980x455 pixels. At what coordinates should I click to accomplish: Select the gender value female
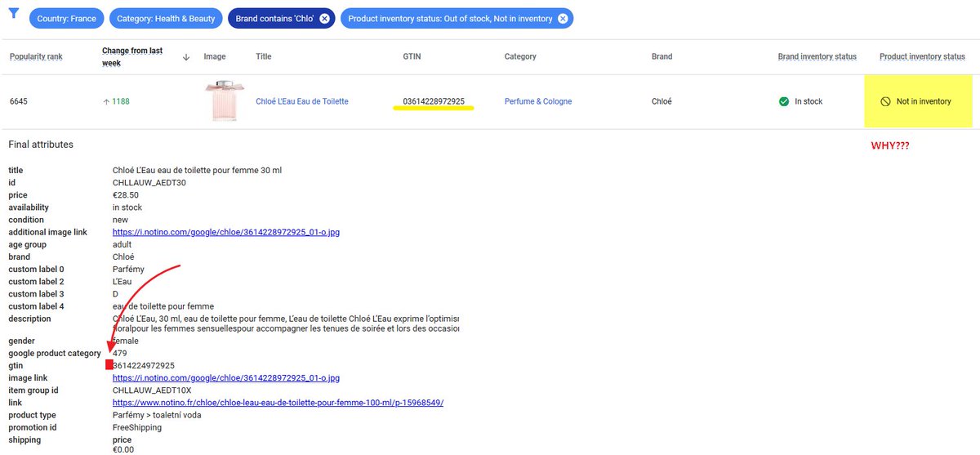[125, 341]
